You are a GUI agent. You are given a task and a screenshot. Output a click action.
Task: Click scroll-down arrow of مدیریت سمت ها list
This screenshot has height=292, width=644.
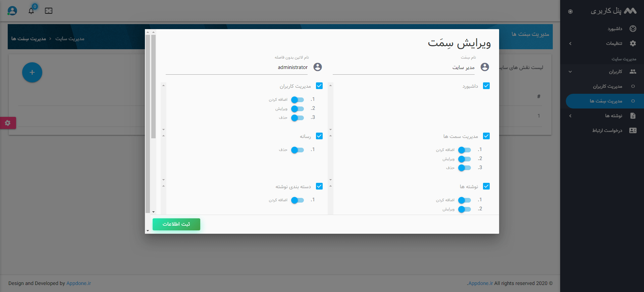tap(330, 179)
